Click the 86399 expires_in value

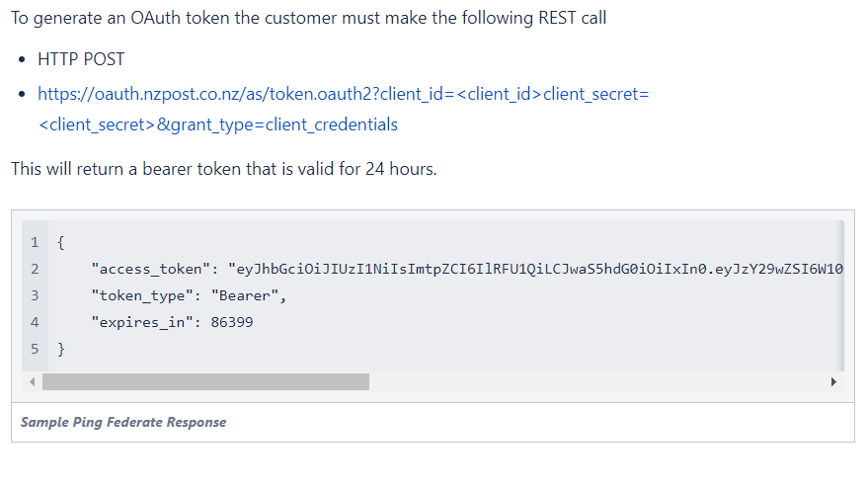coord(232,322)
